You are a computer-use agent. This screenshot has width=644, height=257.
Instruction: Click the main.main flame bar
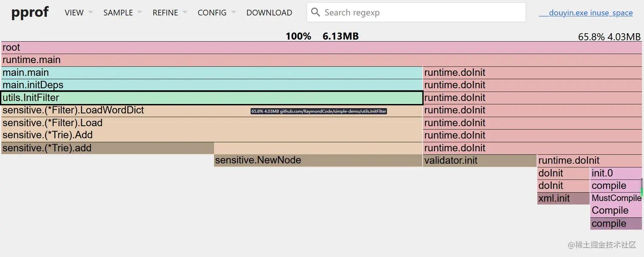(212, 73)
